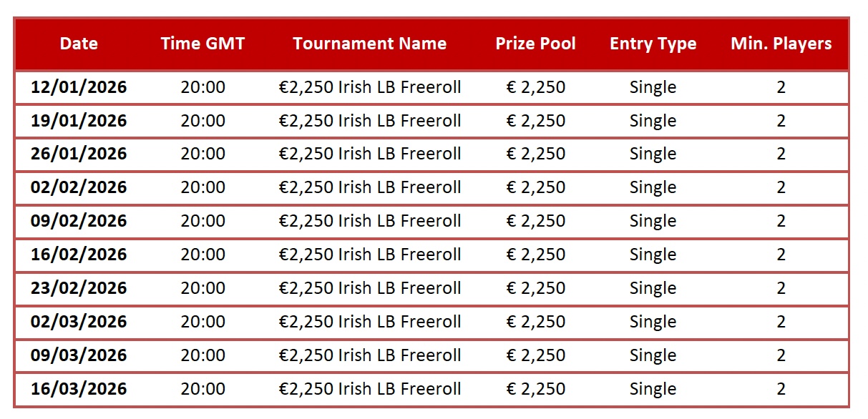Click the 02/02/2026 date cell

(x=79, y=188)
